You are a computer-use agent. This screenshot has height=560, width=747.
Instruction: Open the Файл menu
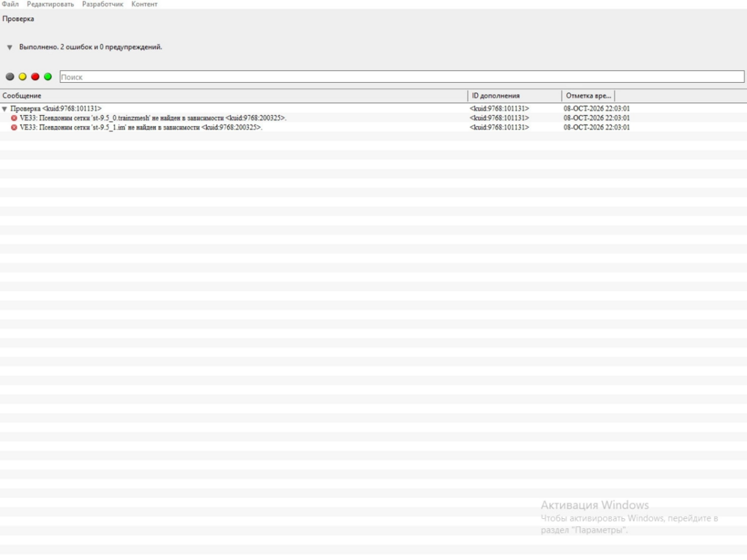[x=10, y=4]
